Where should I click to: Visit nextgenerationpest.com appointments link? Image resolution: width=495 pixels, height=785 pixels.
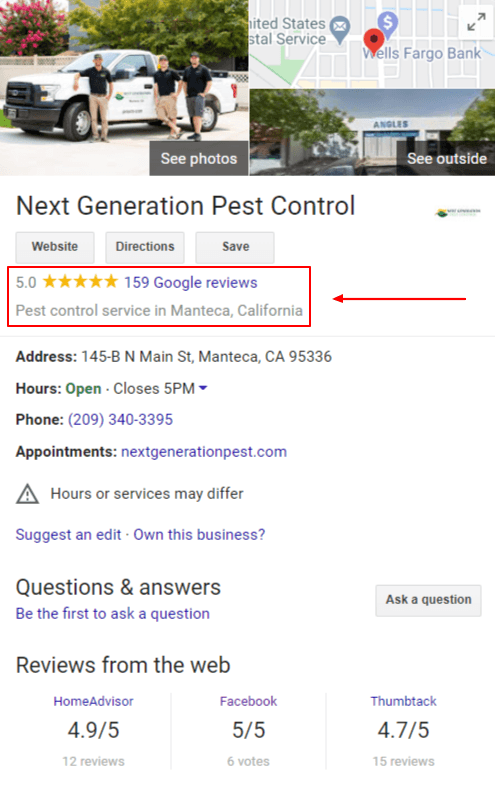204,452
